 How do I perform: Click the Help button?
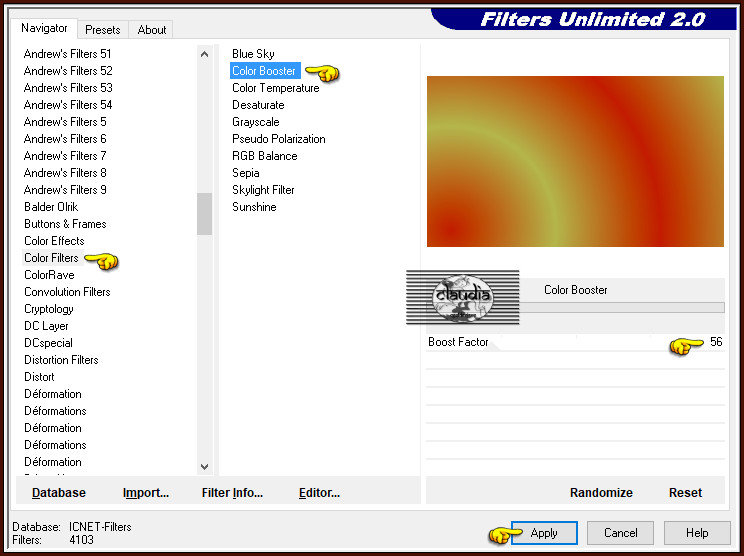(x=697, y=533)
